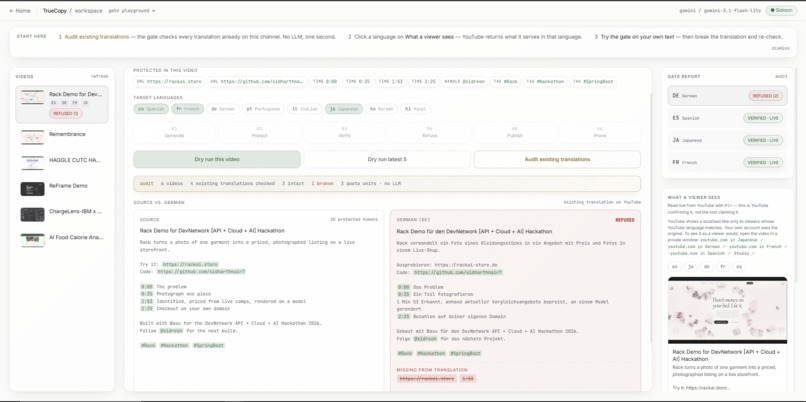Click the github.com/sidharthna protected URL chip
Screen dimensions: 806x402
click(x=257, y=81)
